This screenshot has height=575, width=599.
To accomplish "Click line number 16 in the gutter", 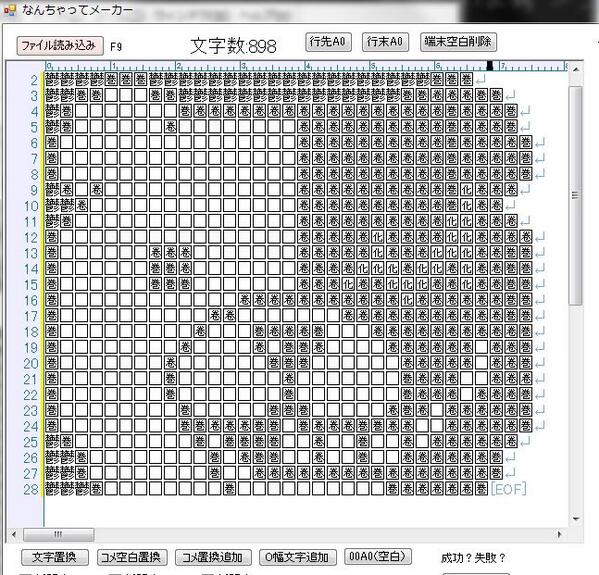I will (x=31, y=301).
